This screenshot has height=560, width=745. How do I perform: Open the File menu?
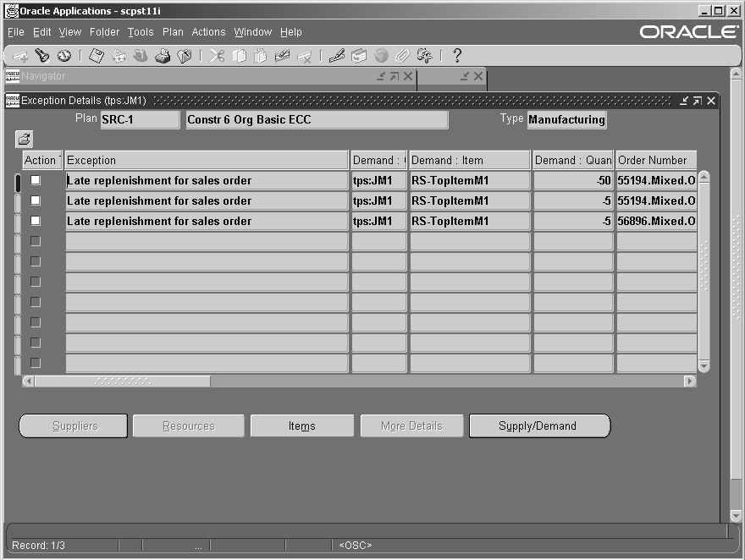click(x=16, y=32)
